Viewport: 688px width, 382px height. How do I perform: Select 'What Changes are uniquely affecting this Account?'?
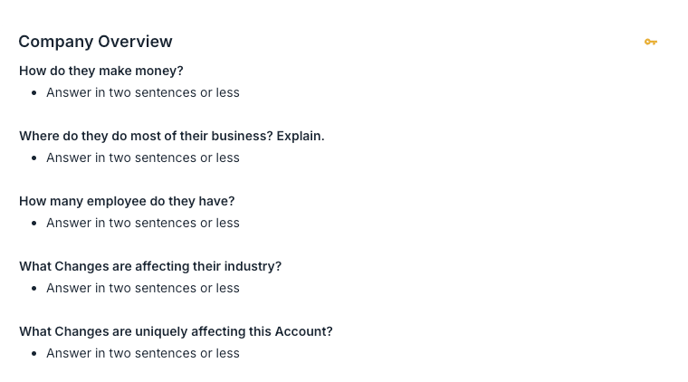pyautogui.click(x=176, y=332)
